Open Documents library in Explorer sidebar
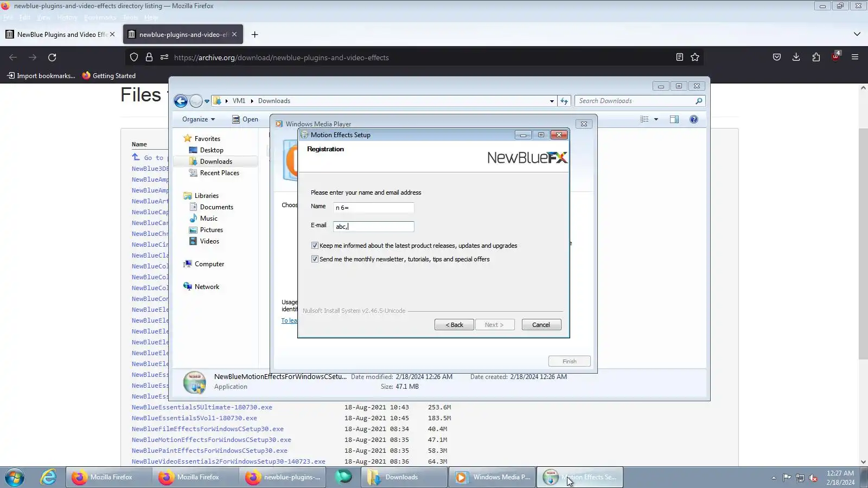 click(216, 207)
